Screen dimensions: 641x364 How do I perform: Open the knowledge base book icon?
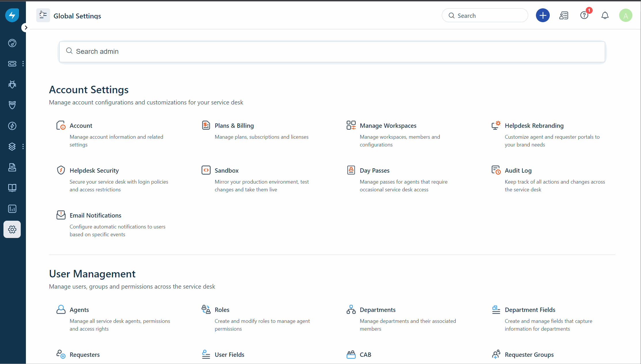(12, 188)
